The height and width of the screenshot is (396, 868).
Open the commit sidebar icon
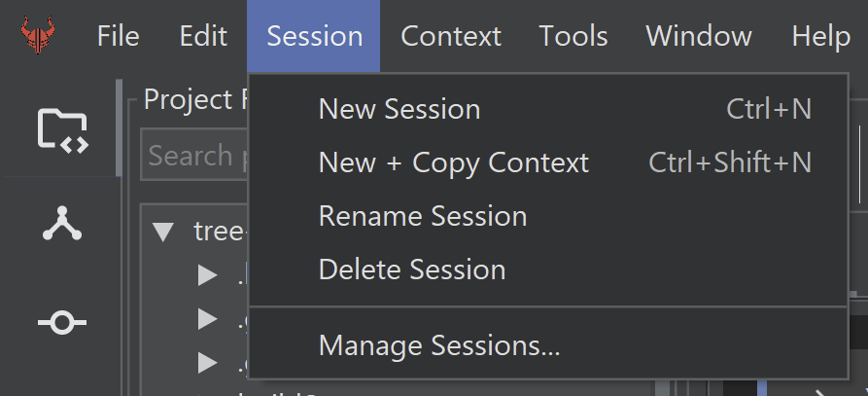click(62, 322)
